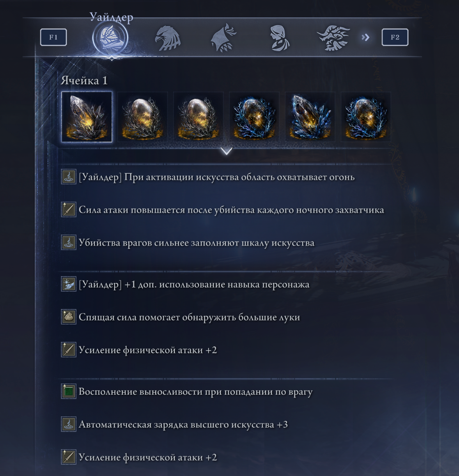Select the blue crystal shard relic
This screenshot has height=476, width=459.
310,117
